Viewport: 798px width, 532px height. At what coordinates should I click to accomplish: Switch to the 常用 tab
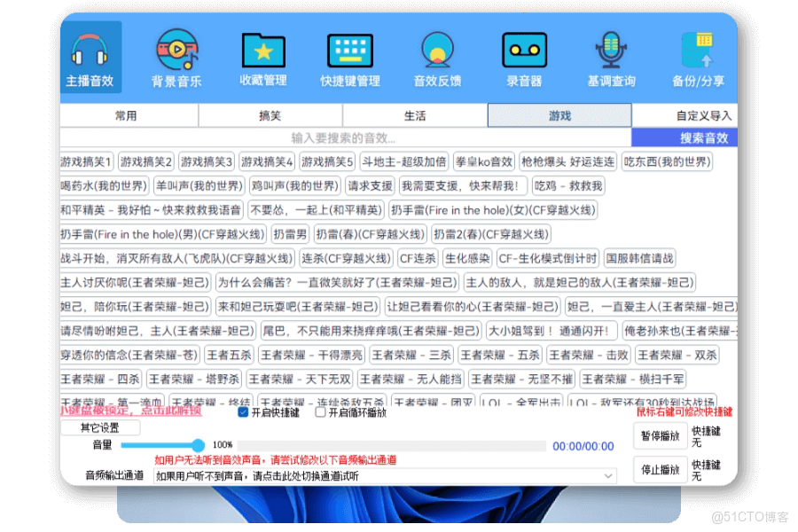[x=129, y=115]
